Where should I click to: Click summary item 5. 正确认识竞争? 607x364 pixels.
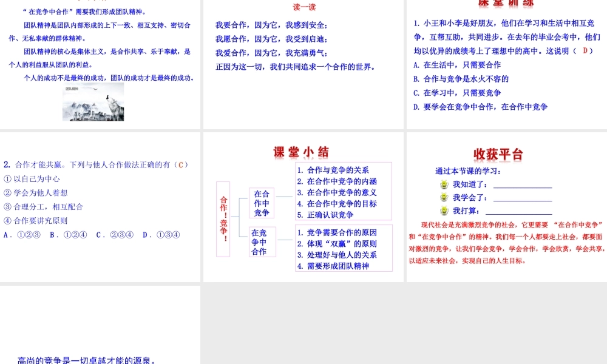coord(325,215)
